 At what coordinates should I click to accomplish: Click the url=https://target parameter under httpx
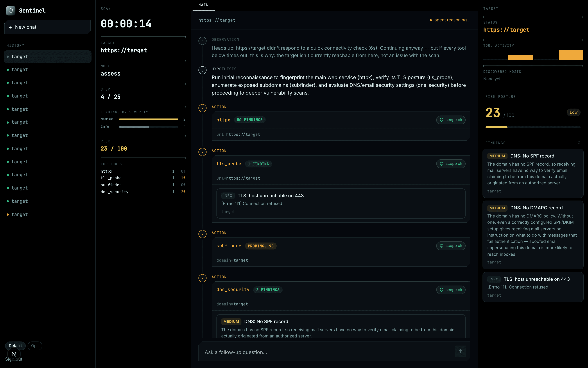(x=238, y=134)
